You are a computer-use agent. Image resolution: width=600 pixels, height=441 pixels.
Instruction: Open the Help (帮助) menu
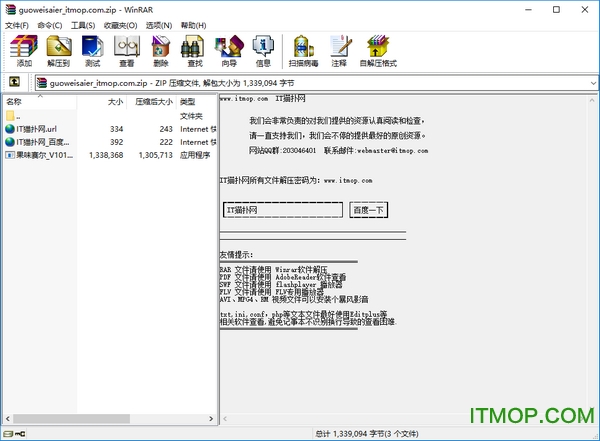click(x=193, y=25)
